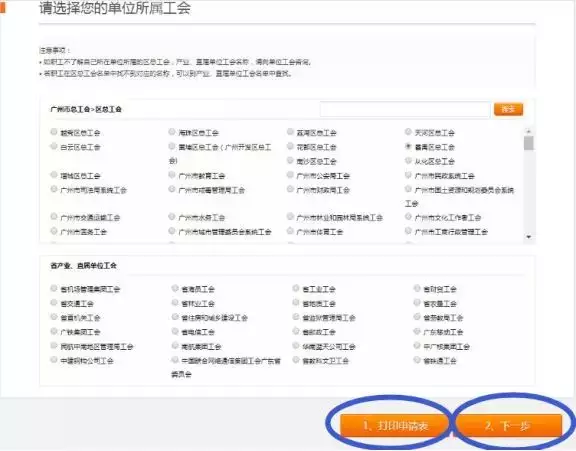Choose 广州市公安局工会 radio button
This screenshot has height=451, width=576.
coord(290,174)
